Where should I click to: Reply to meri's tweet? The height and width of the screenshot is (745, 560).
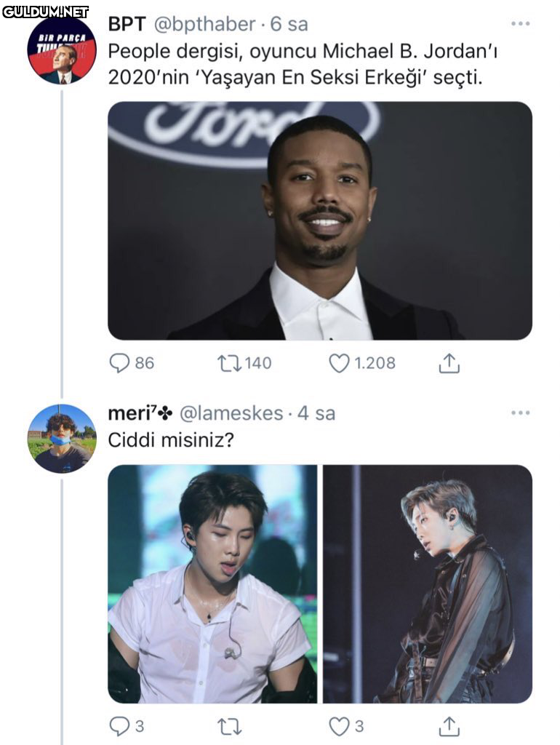pos(119,725)
